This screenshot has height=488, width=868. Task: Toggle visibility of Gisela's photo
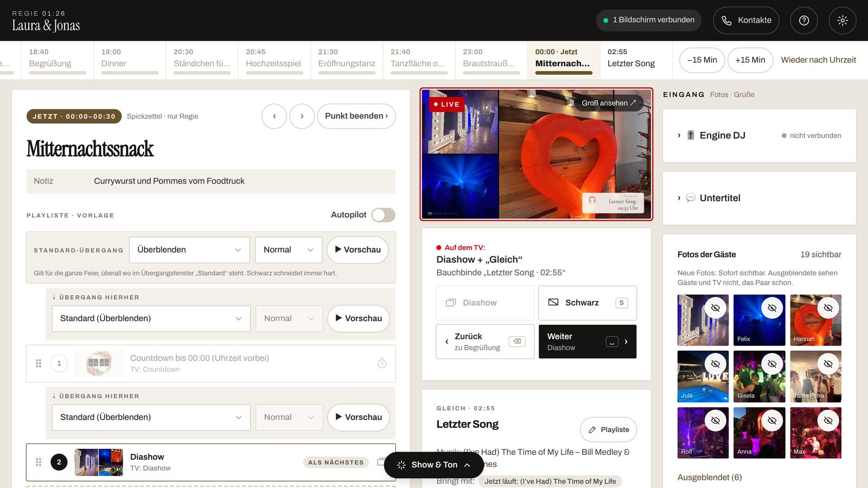(x=772, y=364)
